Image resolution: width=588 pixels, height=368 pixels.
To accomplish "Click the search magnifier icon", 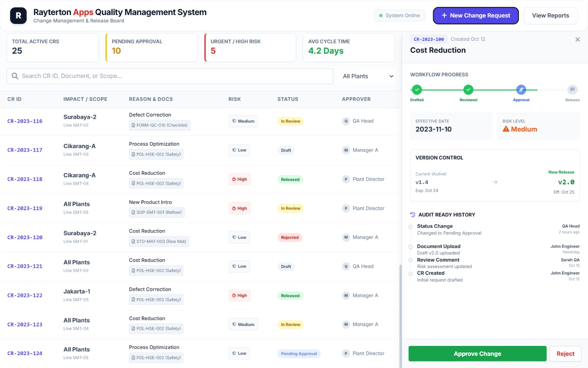I will pyautogui.click(x=15, y=76).
